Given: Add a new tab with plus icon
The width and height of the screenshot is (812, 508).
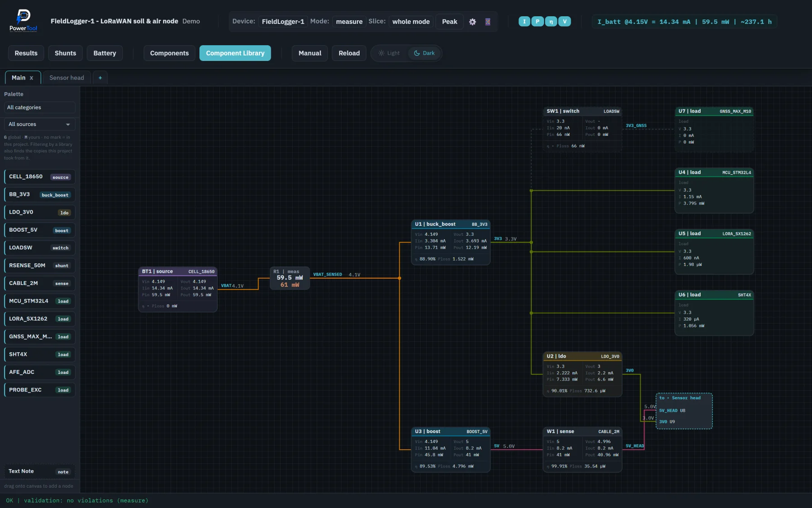Looking at the screenshot, I should tap(100, 78).
